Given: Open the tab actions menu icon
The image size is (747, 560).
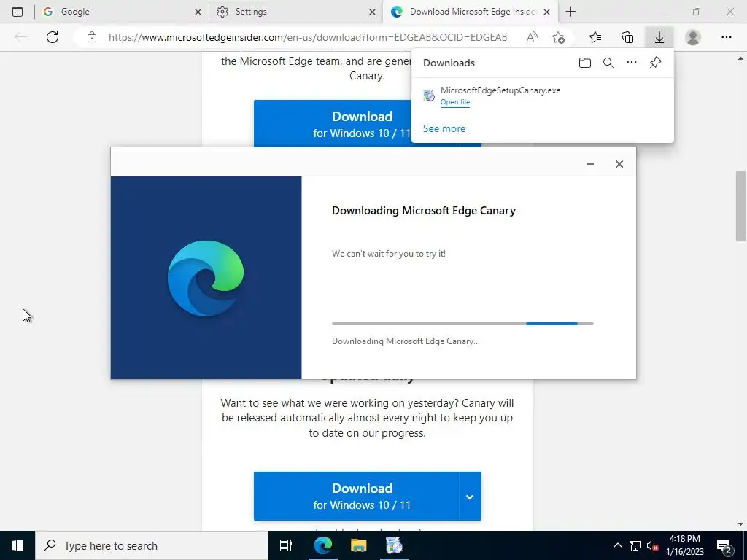Looking at the screenshot, I should pyautogui.click(x=18, y=12).
